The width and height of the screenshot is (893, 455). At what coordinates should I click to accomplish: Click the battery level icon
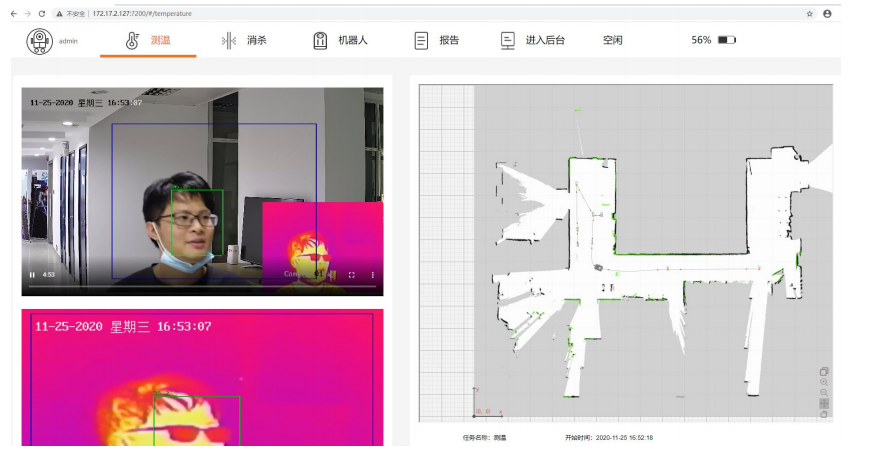(x=726, y=40)
